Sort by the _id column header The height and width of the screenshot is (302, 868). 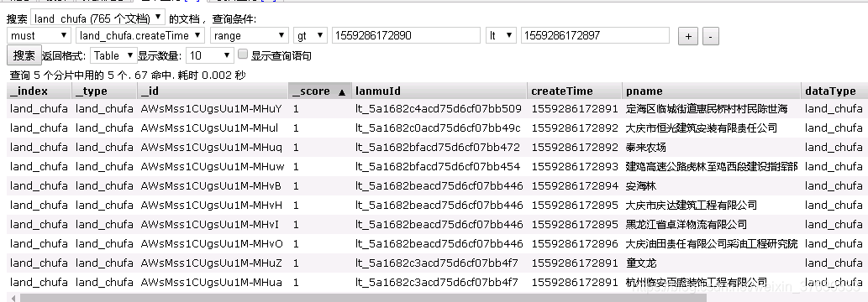tap(213, 91)
